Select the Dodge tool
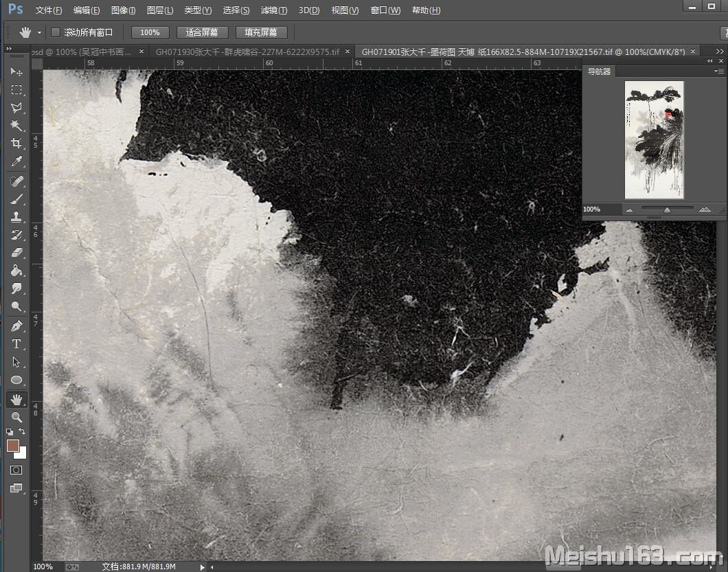 click(16, 306)
